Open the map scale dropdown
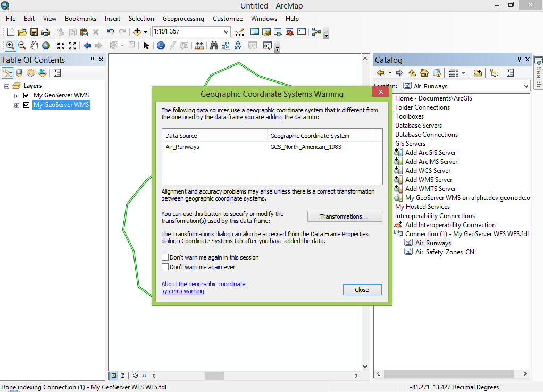 click(x=226, y=32)
